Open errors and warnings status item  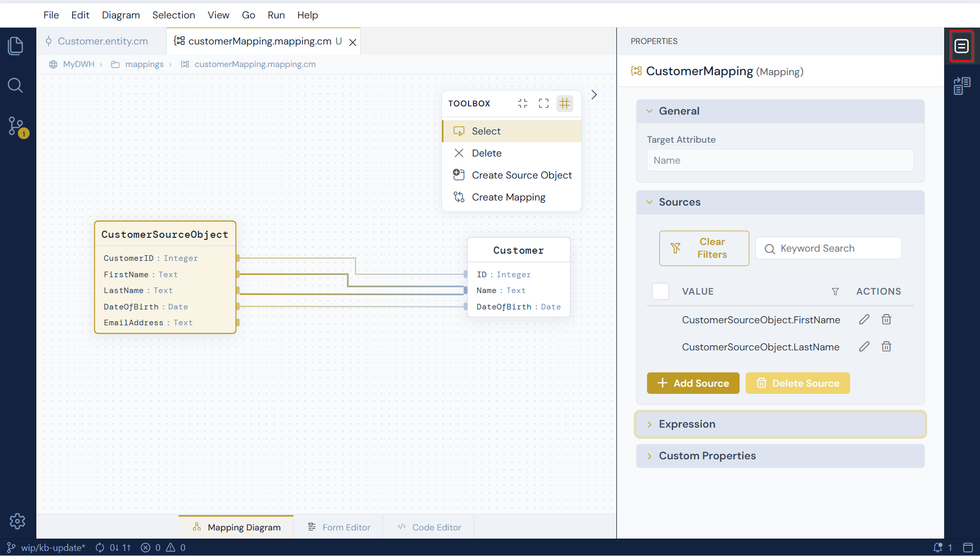click(x=163, y=547)
